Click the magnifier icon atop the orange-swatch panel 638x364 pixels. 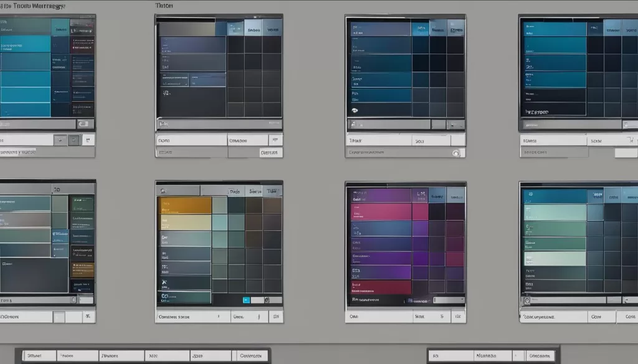pos(164,191)
